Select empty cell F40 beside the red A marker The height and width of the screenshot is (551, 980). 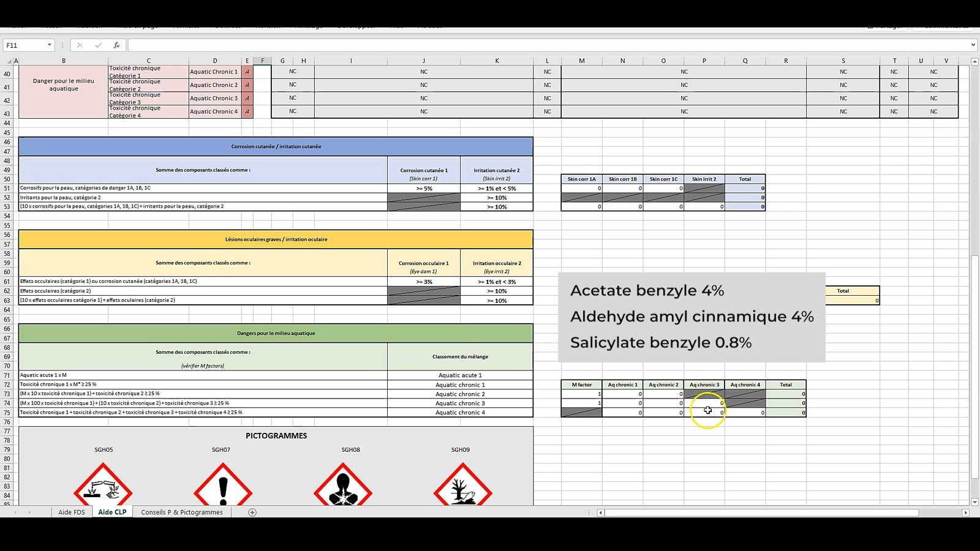pyautogui.click(x=262, y=72)
